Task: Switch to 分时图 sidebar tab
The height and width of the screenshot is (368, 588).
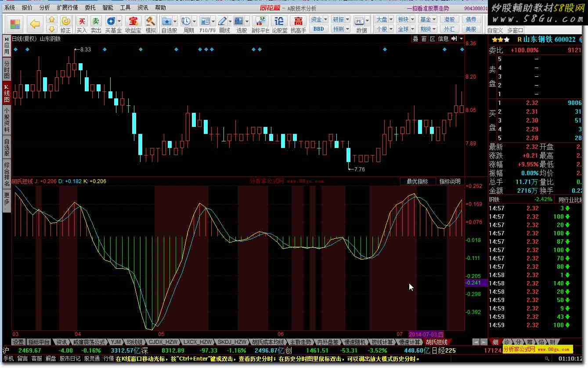Action: [7, 70]
